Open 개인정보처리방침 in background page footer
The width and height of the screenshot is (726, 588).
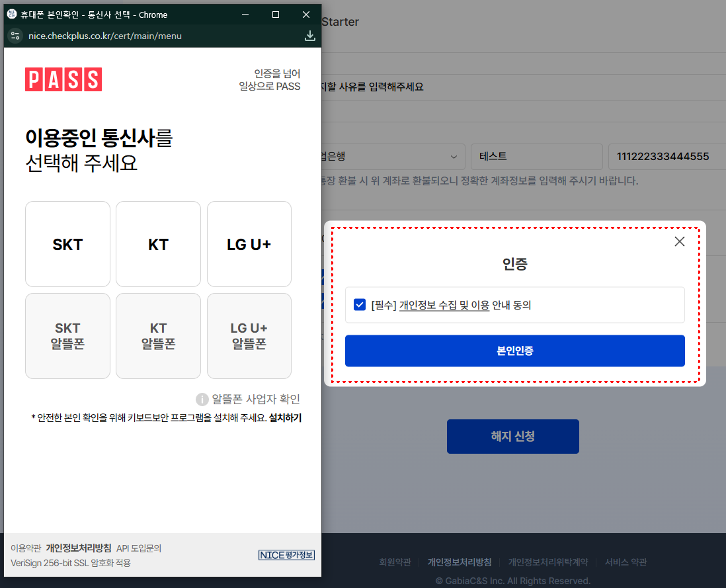click(460, 562)
